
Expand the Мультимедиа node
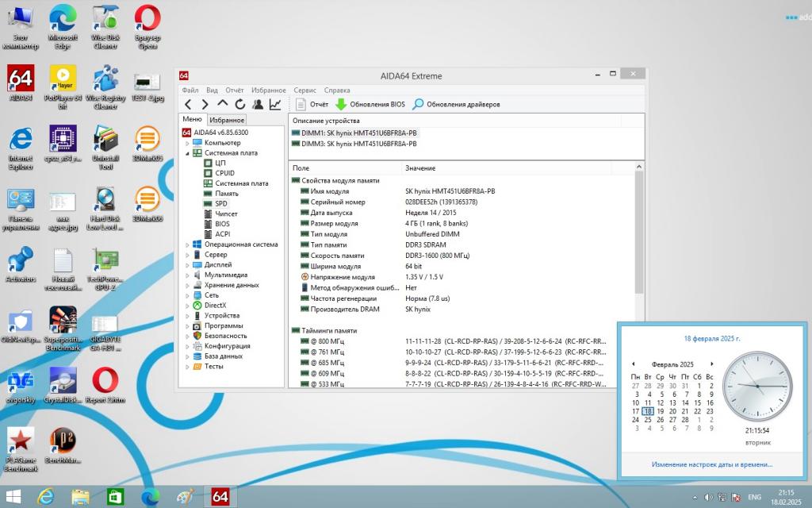pyautogui.click(x=187, y=275)
